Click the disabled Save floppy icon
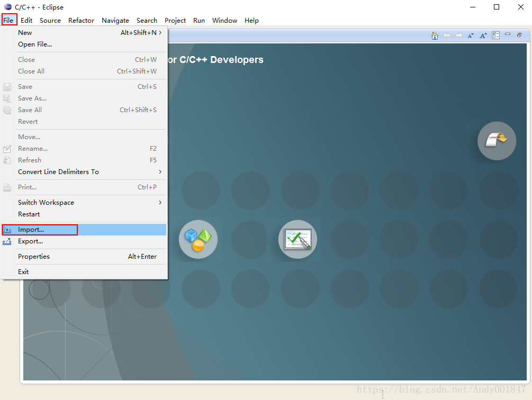 [x=7, y=87]
